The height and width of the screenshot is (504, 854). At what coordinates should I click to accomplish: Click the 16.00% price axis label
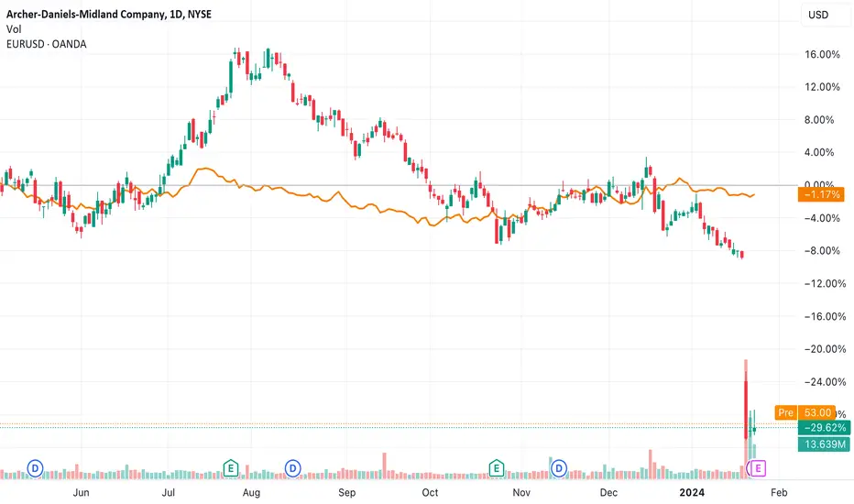tap(822, 54)
